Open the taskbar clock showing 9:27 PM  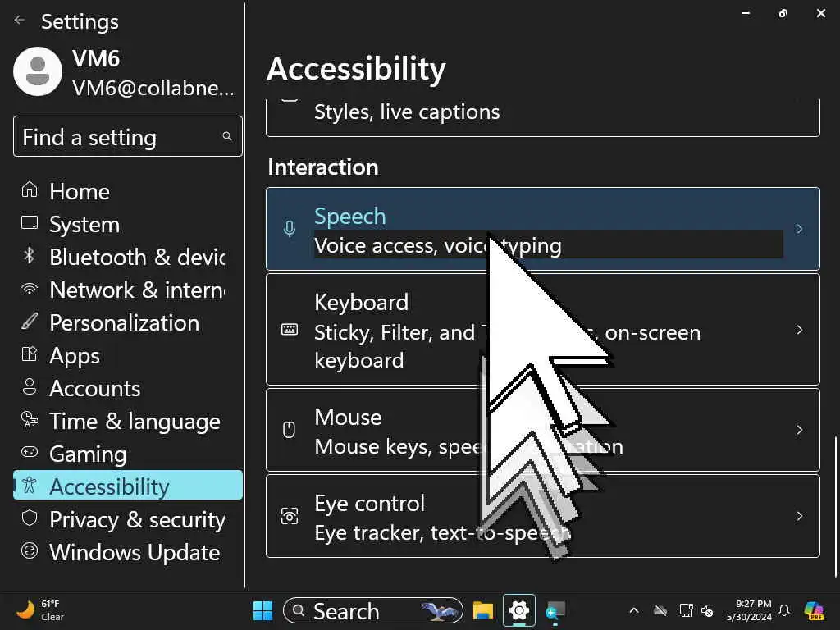pyautogui.click(x=749, y=610)
